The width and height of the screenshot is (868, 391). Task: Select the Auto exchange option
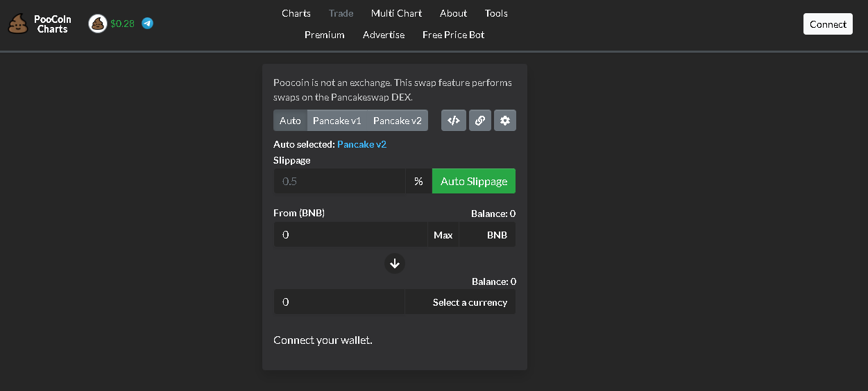click(290, 121)
